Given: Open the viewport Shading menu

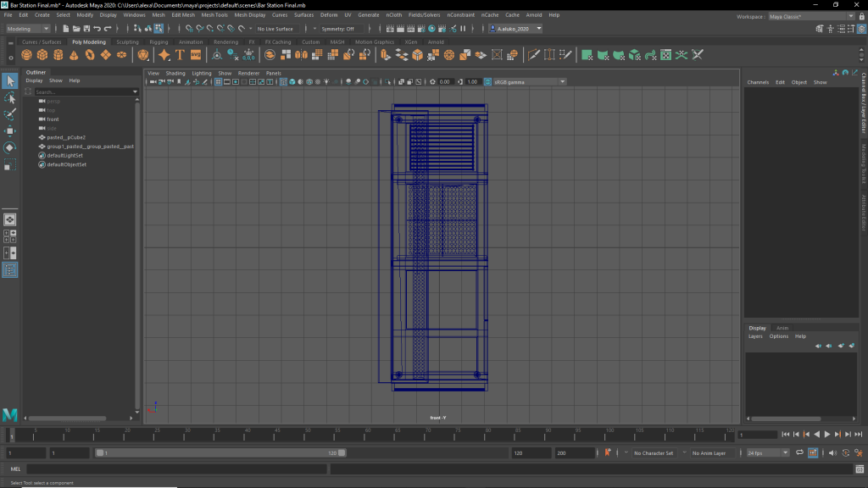Looking at the screenshot, I should pos(175,73).
